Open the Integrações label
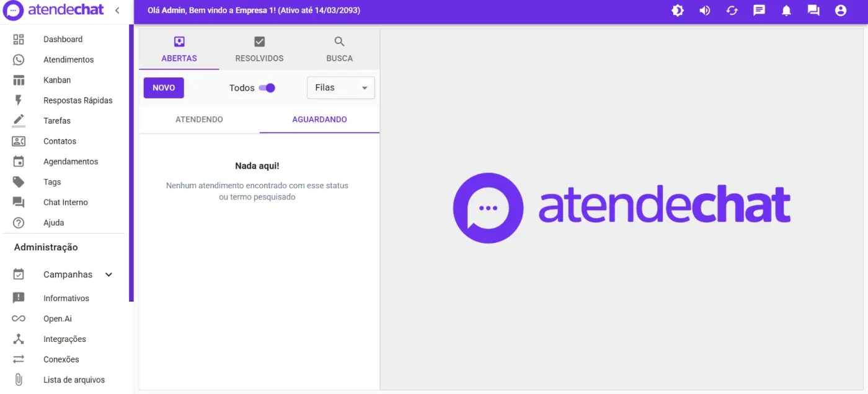This screenshot has height=394, width=868. (64, 339)
